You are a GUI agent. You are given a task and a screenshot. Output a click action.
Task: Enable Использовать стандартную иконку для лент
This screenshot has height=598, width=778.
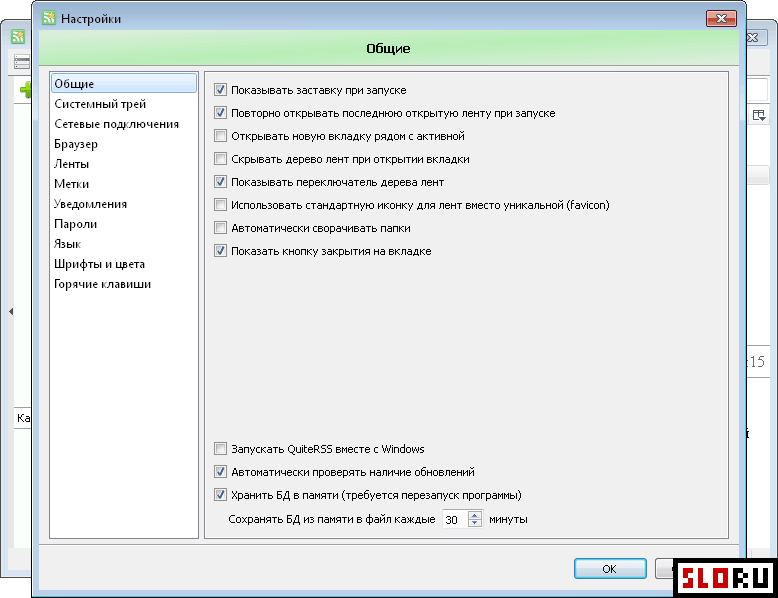(220, 204)
